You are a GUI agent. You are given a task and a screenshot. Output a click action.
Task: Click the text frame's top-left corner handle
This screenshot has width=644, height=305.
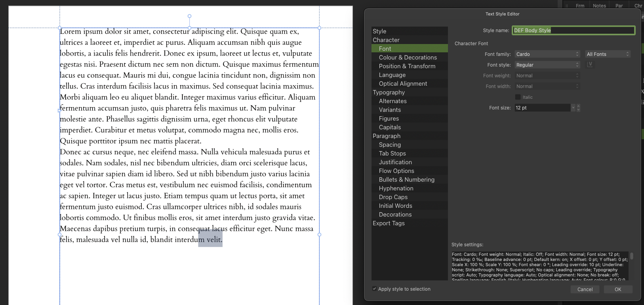pos(60,28)
